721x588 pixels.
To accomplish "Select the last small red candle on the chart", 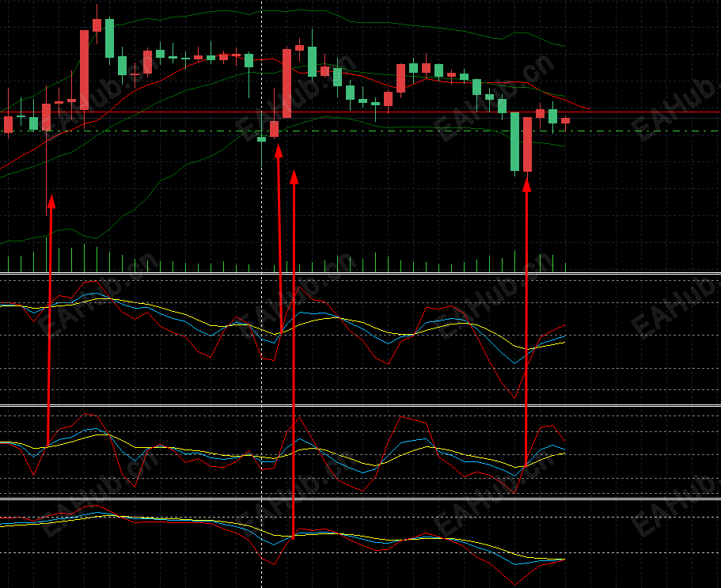I will [x=565, y=120].
